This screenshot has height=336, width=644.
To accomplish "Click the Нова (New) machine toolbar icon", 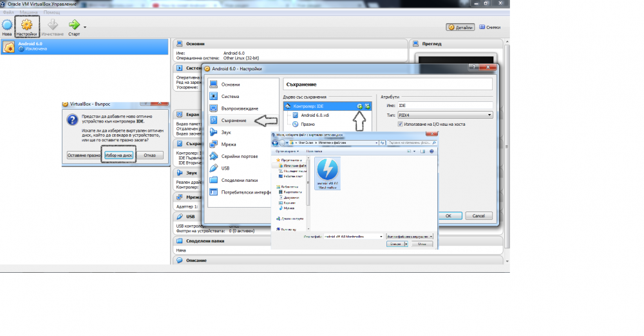I will [x=7, y=27].
